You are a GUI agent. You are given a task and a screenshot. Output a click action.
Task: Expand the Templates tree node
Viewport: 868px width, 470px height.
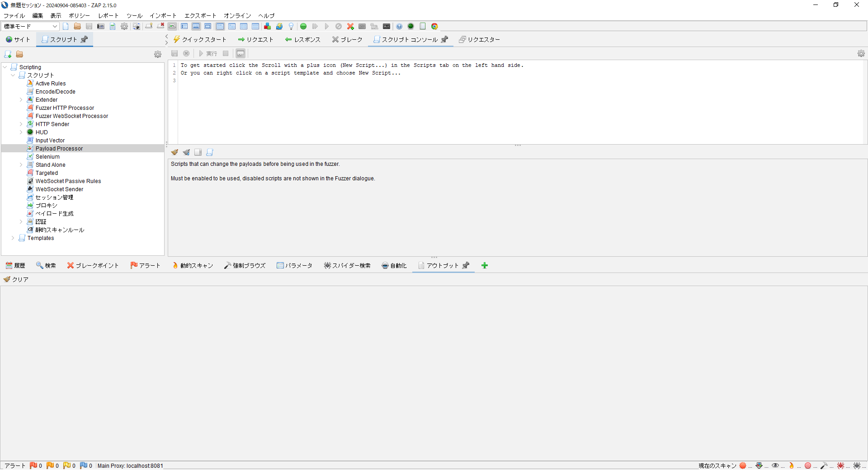(x=13, y=238)
